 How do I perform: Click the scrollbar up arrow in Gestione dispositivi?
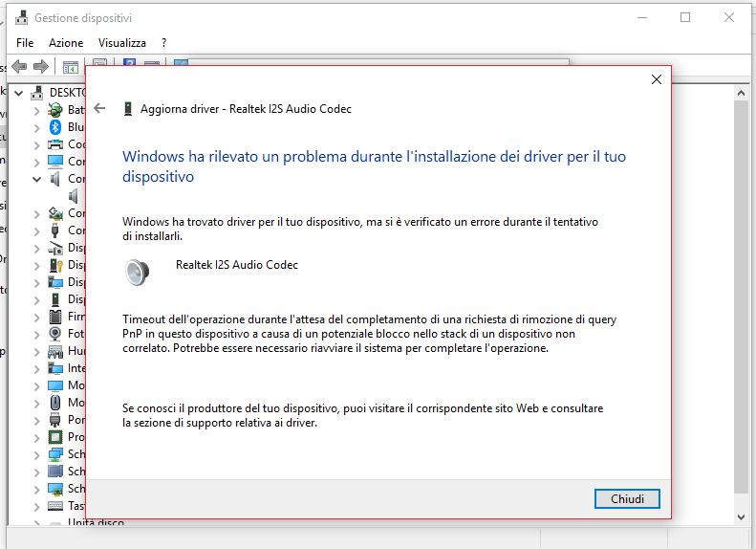tap(741, 93)
